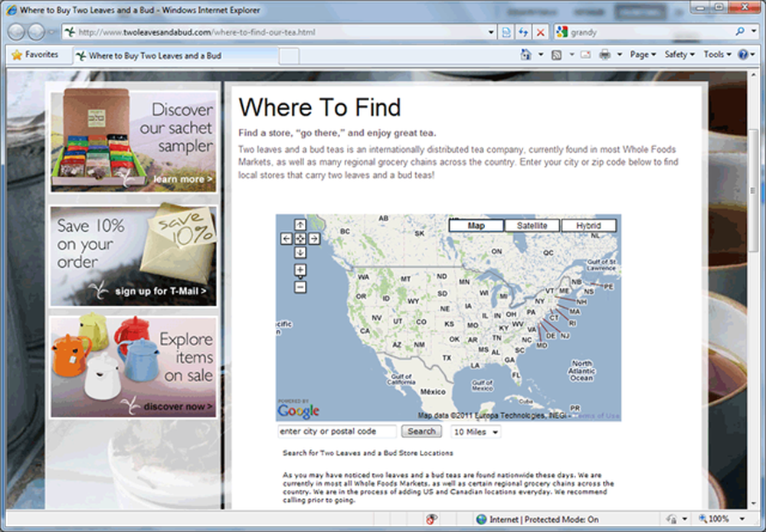Screen dimensions: 766x532
Task: Switch map to Satellite view
Action: 532,226
